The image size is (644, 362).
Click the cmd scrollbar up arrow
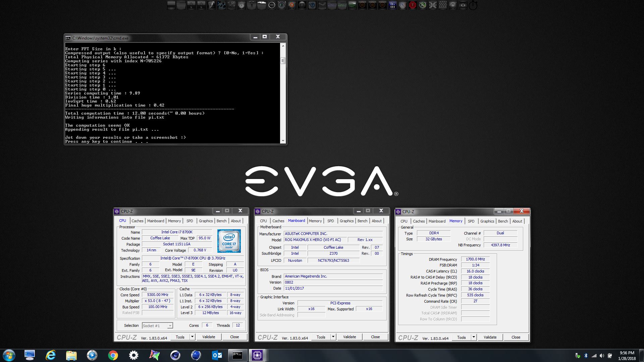tap(283, 46)
